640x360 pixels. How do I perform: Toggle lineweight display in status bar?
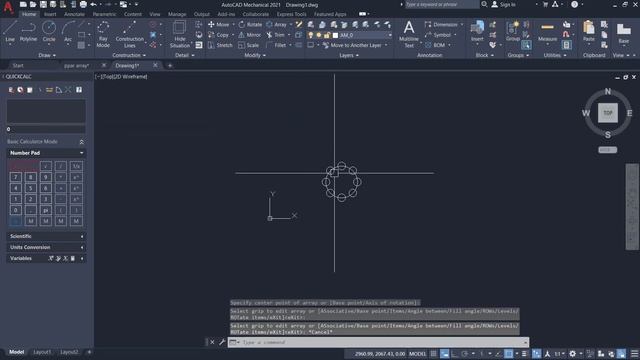click(x=524, y=354)
